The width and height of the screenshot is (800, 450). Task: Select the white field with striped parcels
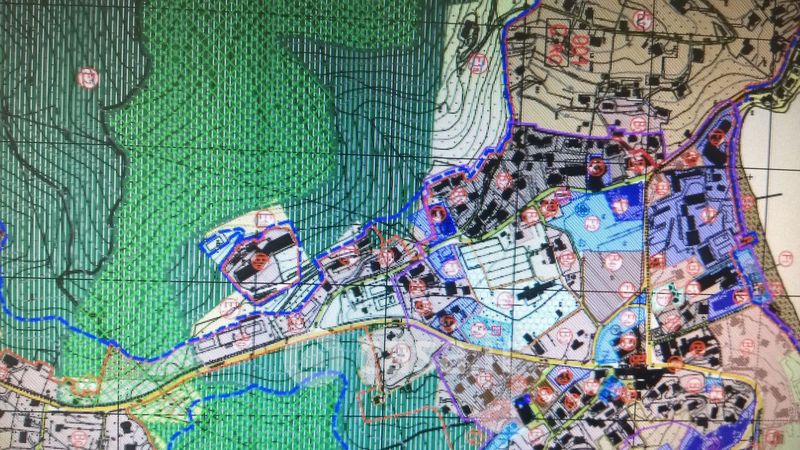pos(500,262)
